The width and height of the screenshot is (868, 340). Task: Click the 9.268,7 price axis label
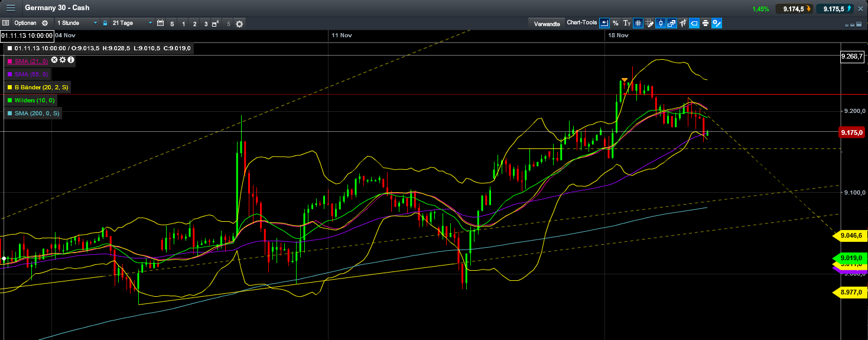tap(853, 56)
